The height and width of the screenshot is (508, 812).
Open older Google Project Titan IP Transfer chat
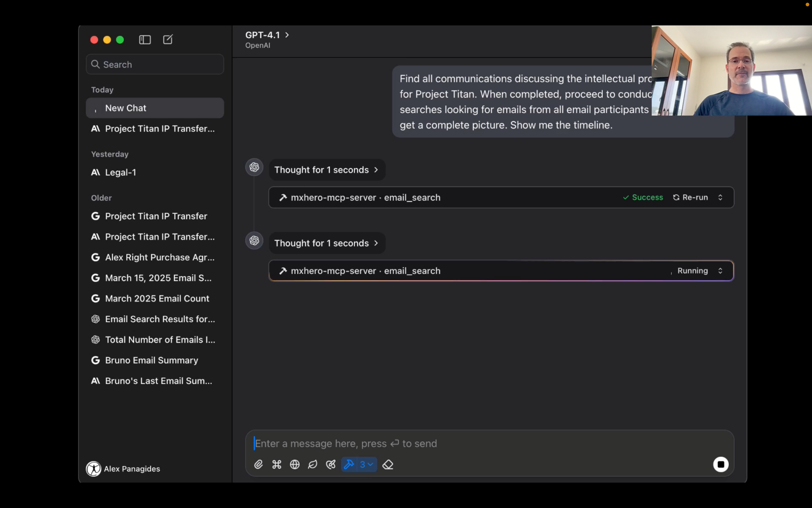coord(155,216)
